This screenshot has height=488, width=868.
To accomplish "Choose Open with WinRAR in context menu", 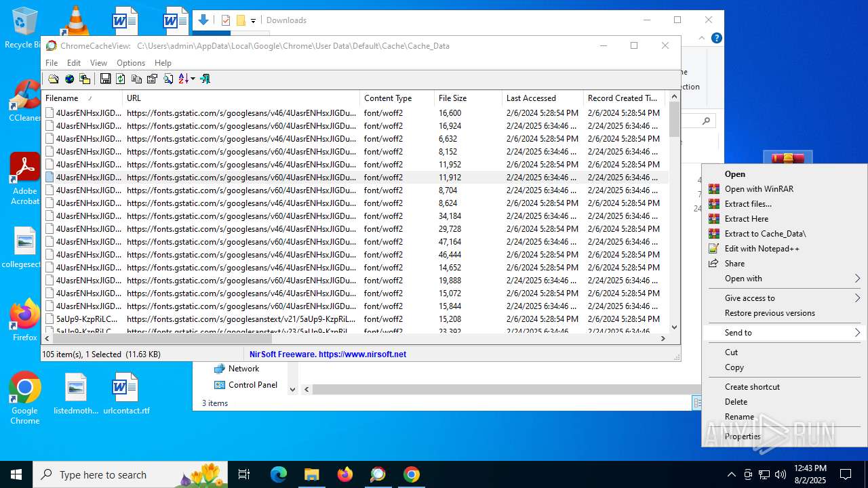I will (785, 189).
